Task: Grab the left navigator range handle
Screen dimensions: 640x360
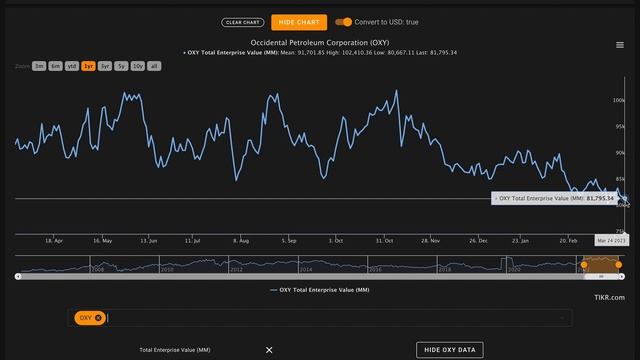Action: coord(584,265)
